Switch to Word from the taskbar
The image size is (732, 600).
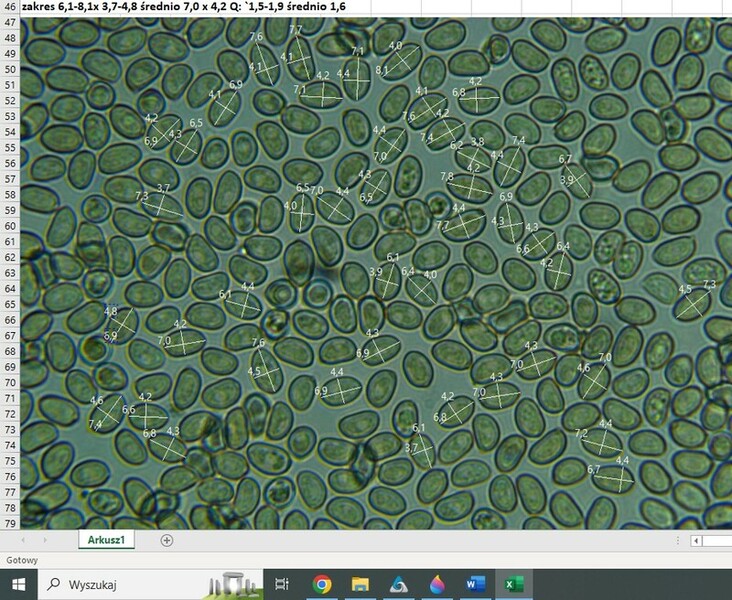476,584
